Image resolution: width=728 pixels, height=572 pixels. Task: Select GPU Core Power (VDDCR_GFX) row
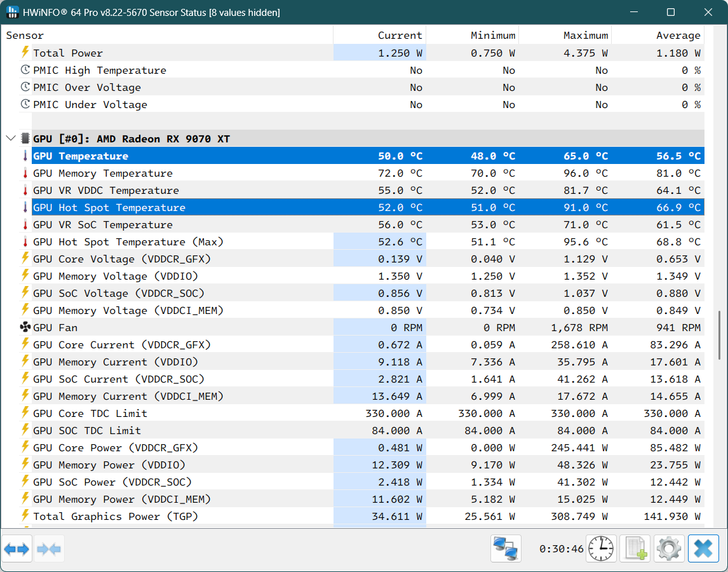[368, 448]
